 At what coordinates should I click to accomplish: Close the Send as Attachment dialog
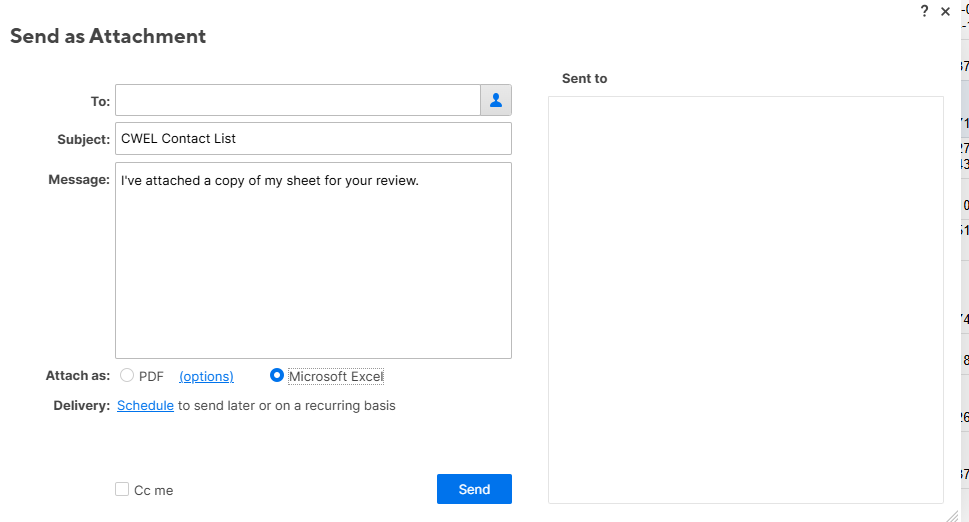point(945,11)
